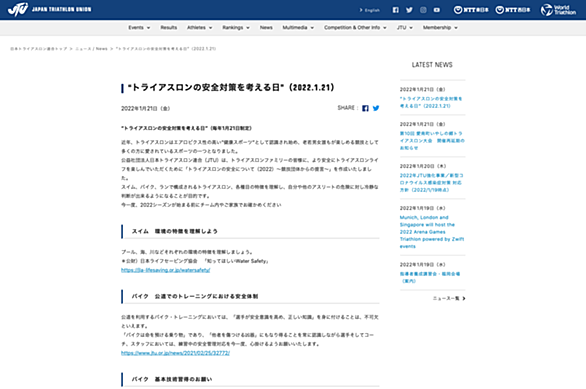
Task: Open the last news item dated 2022年1月19日
Action: [430, 277]
